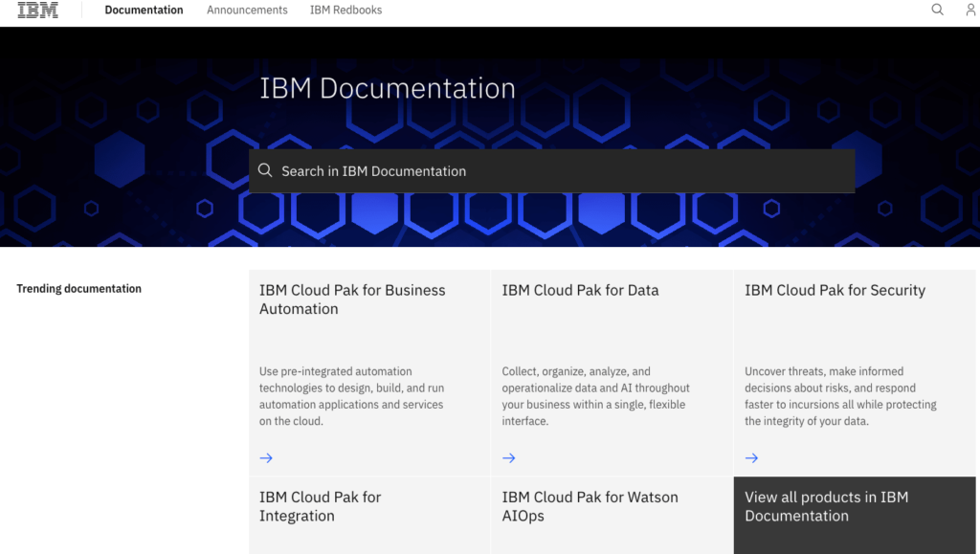Image resolution: width=980 pixels, height=554 pixels.
Task: Navigate to IBM Redbooks
Action: [345, 10]
